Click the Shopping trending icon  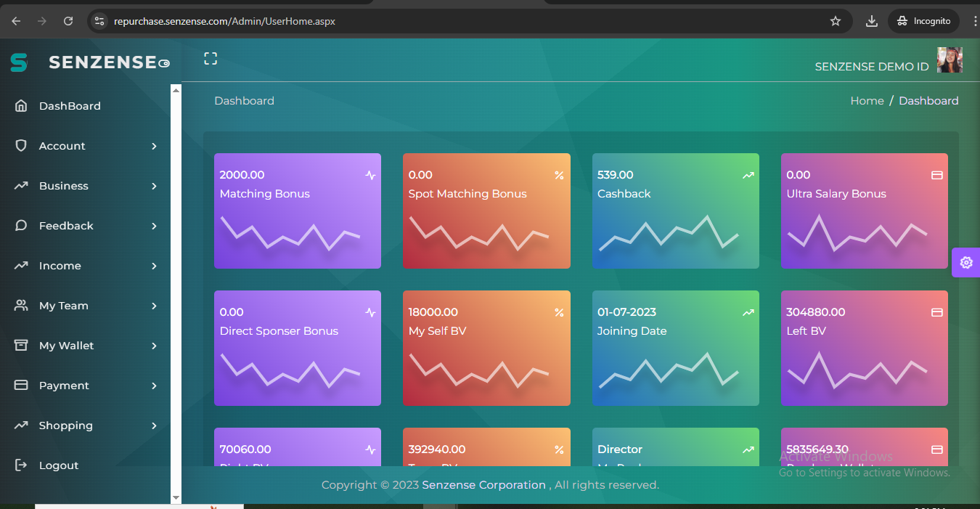coord(21,425)
